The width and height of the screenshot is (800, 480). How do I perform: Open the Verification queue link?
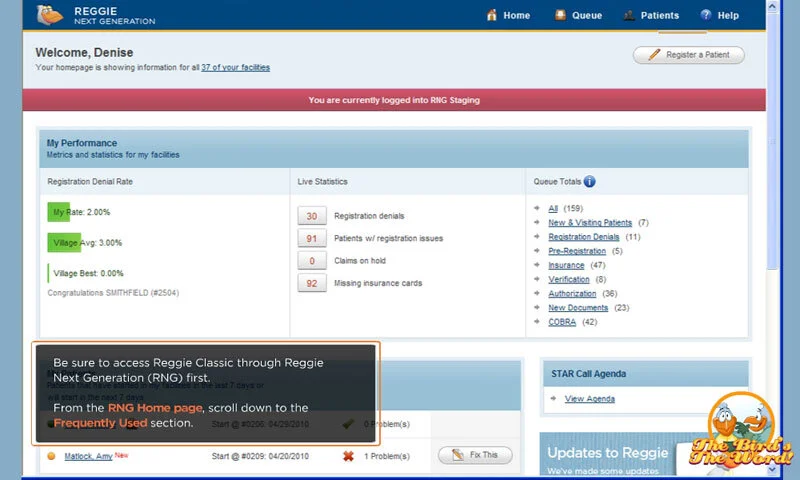569,279
